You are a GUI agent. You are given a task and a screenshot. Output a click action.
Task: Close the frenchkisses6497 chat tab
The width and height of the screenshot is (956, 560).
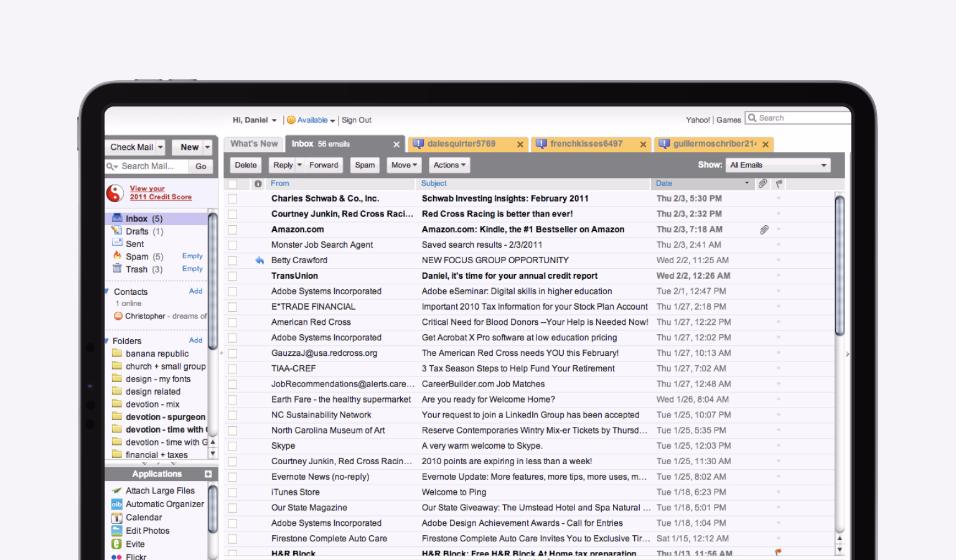pos(643,144)
